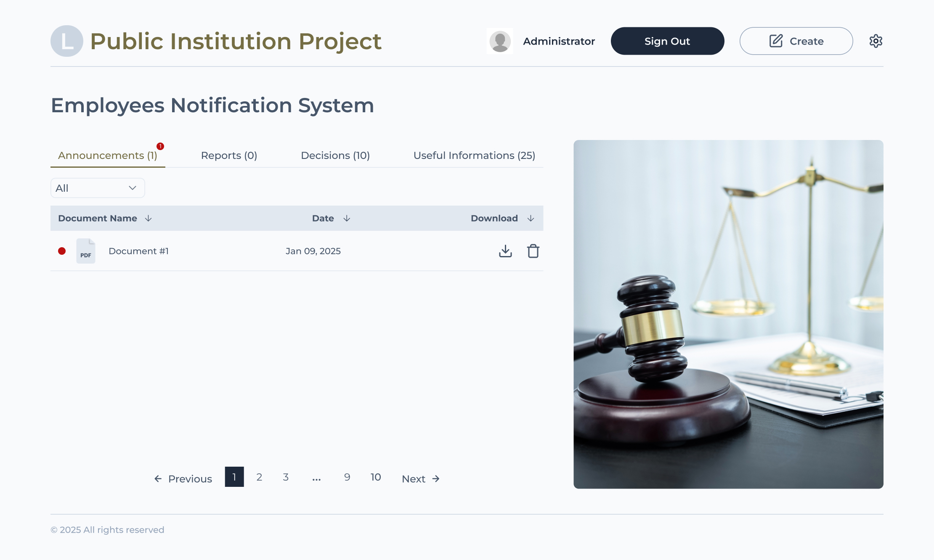This screenshot has height=560, width=934.
Task: Click the download icon for Document #1
Action: (x=506, y=251)
